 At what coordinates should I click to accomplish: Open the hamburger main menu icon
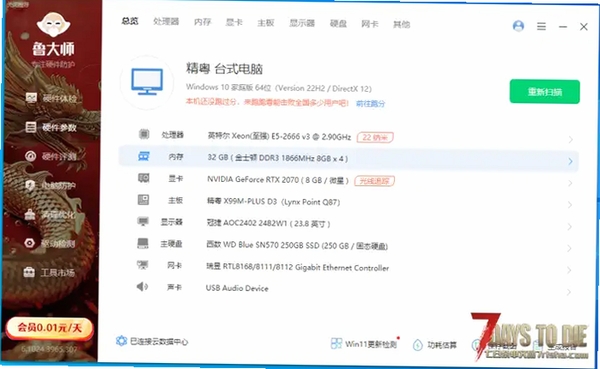coord(541,26)
